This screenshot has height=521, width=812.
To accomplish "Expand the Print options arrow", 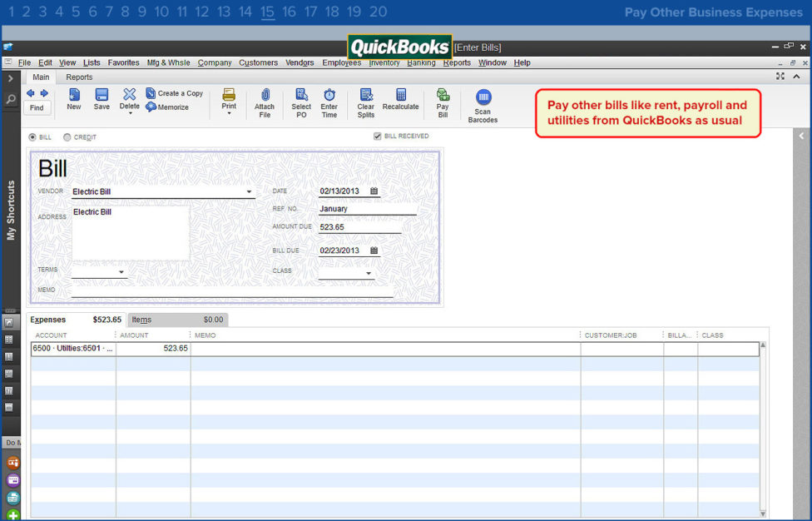I will [x=229, y=113].
